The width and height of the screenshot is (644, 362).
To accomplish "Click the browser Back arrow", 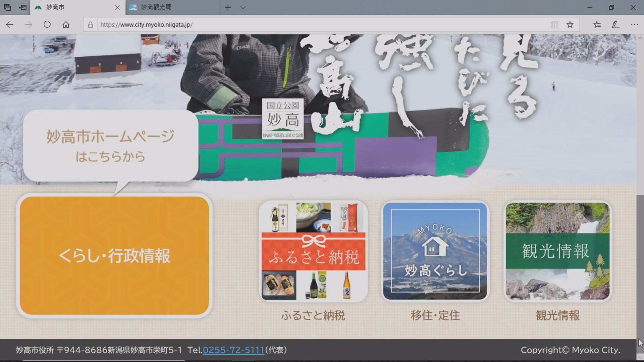I will point(10,24).
